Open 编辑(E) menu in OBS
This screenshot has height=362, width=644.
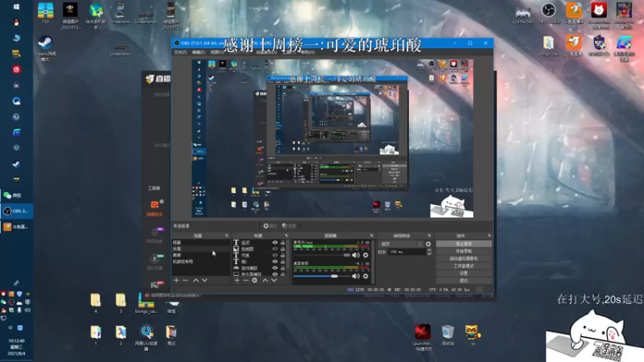[x=198, y=52]
